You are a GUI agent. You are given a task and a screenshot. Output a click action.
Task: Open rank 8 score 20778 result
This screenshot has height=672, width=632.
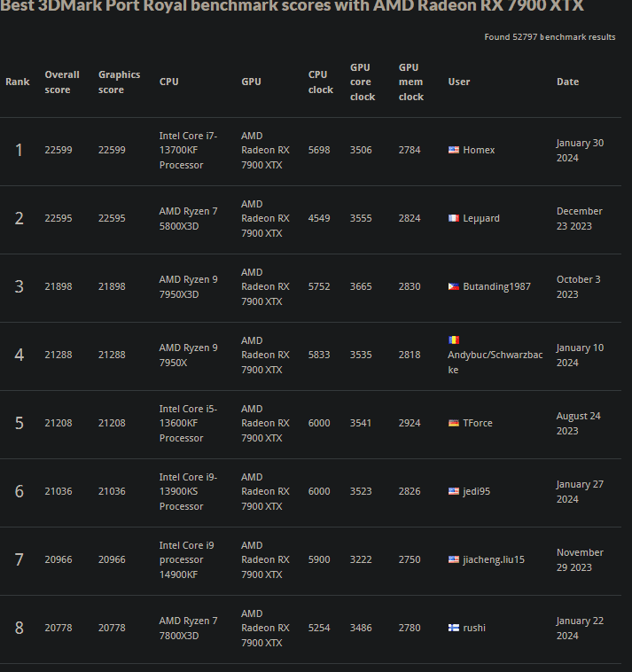[x=59, y=628]
